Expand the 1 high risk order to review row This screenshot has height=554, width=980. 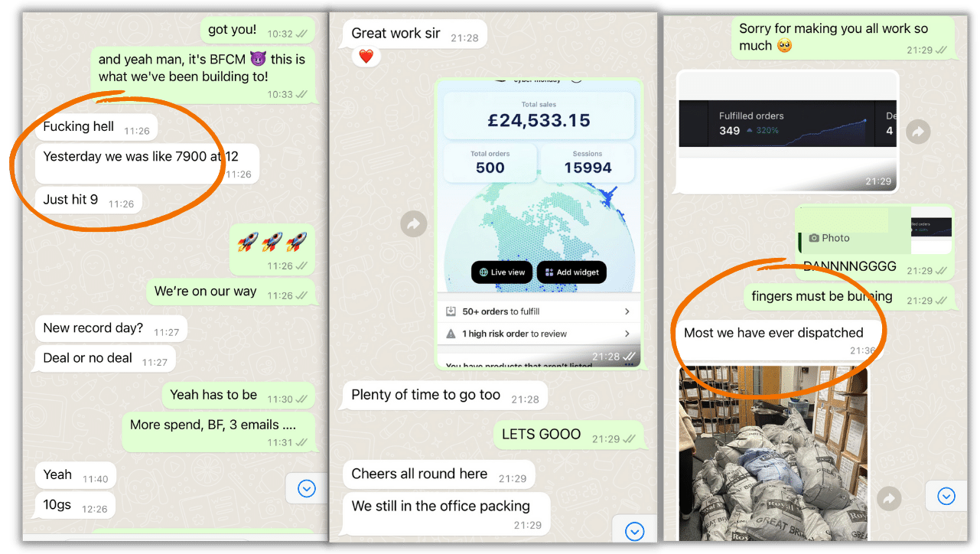point(538,334)
